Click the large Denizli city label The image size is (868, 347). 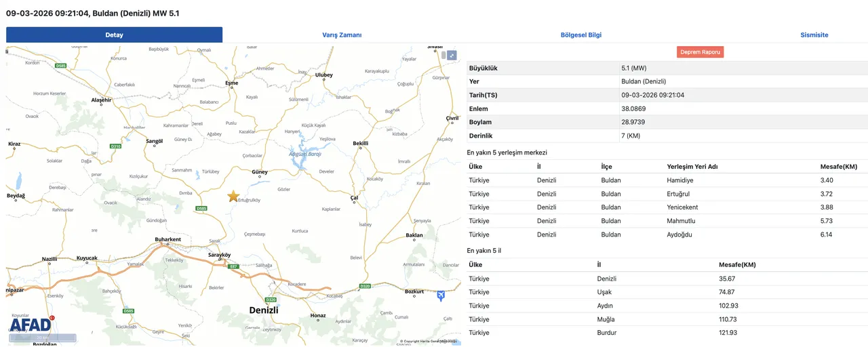(x=264, y=310)
